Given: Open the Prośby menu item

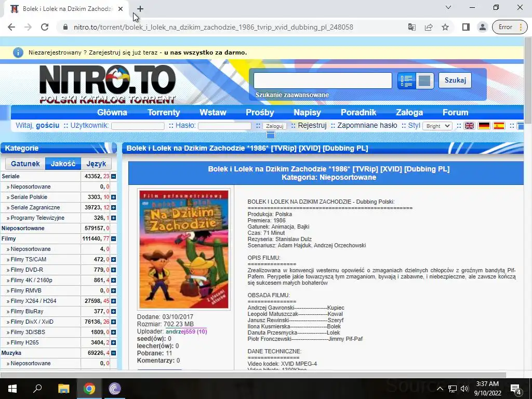Looking at the screenshot, I should pyautogui.click(x=260, y=112).
